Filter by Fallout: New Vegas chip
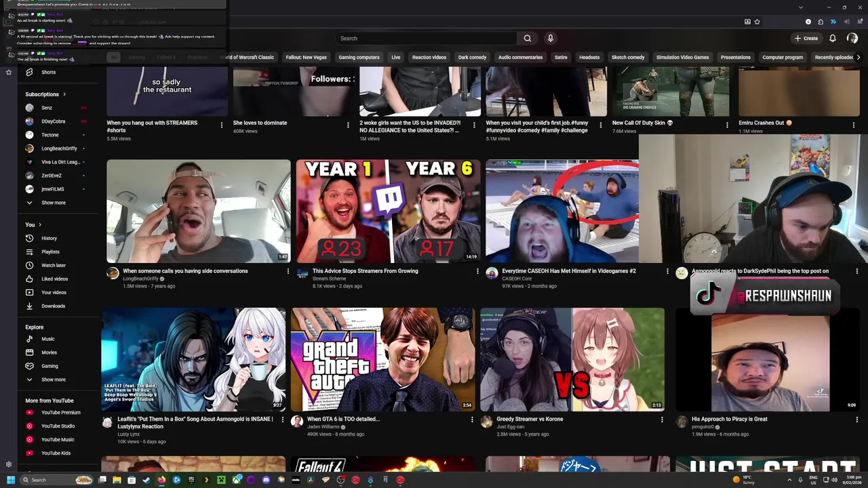This screenshot has width=868, height=488. (x=306, y=58)
